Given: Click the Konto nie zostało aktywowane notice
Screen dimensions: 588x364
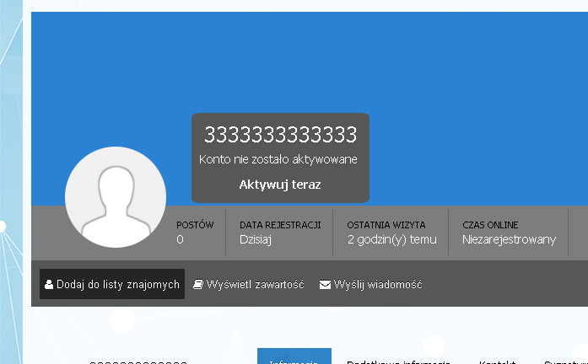Looking at the screenshot, I should pos(278,159).
